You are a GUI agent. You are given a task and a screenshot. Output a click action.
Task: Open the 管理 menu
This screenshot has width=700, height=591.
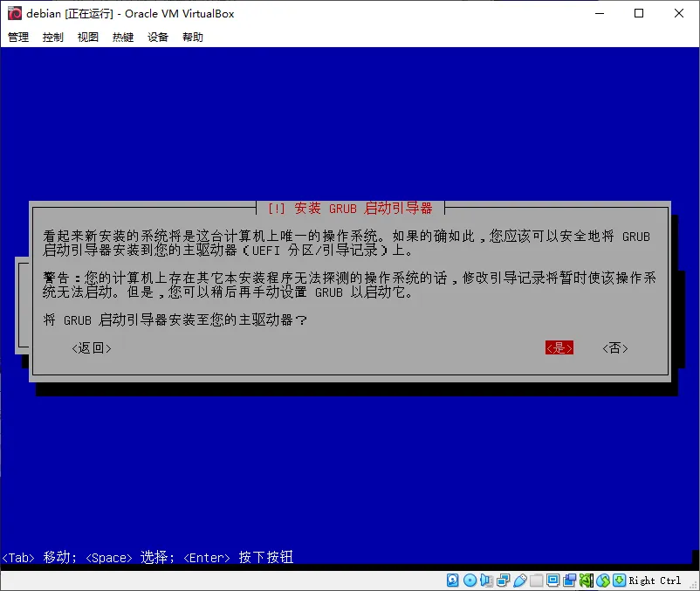18,37
